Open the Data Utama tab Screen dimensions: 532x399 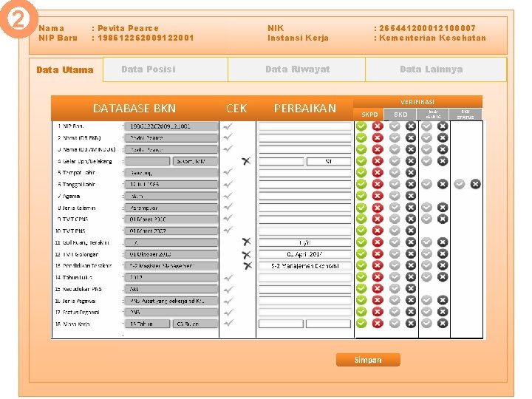pyautogui.click(x=65, y=70)
